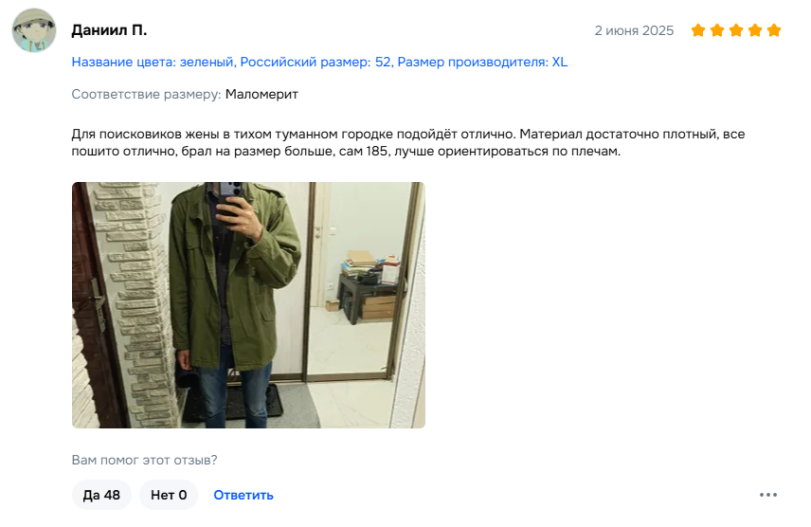Click the review text about туманном городке
Viewport: 811px width, 527px height.
pos(408,142)
